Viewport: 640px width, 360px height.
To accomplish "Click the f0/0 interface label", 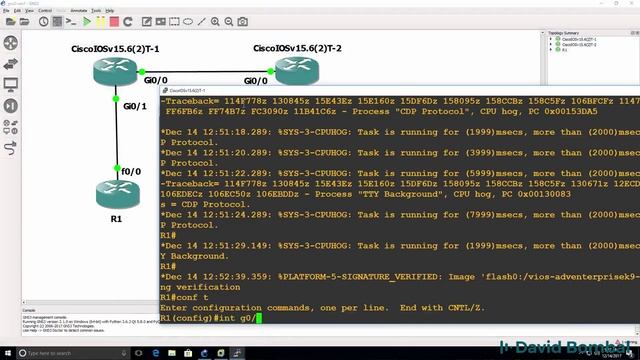I will coord(131,171).
